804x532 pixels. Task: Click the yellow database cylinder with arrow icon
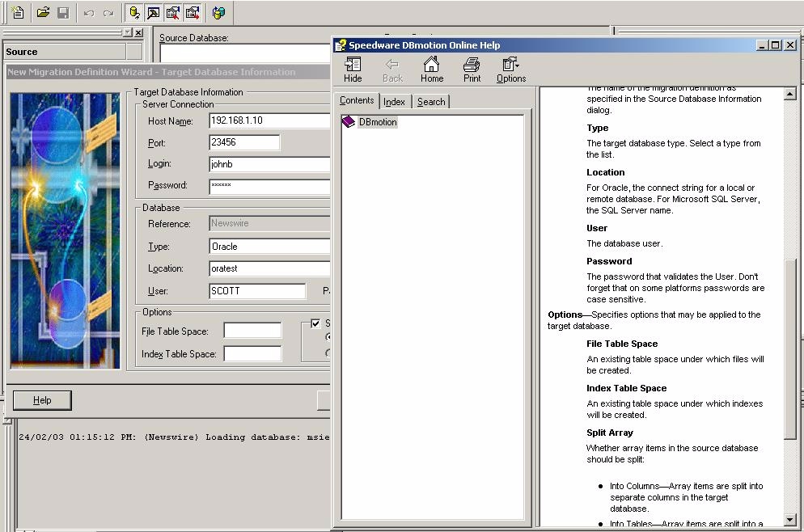134,13
